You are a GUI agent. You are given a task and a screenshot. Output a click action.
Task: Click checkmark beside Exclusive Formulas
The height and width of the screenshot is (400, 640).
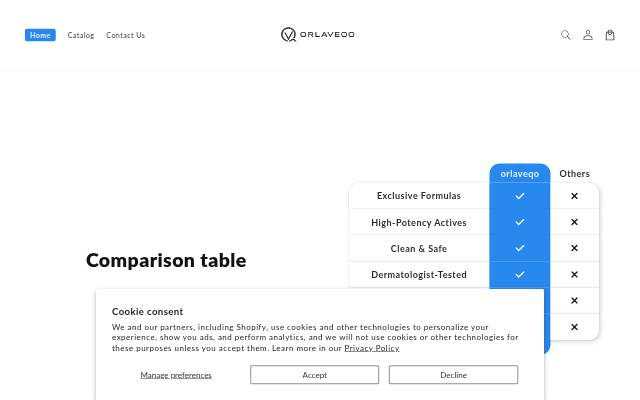click(x=520, y=196)
